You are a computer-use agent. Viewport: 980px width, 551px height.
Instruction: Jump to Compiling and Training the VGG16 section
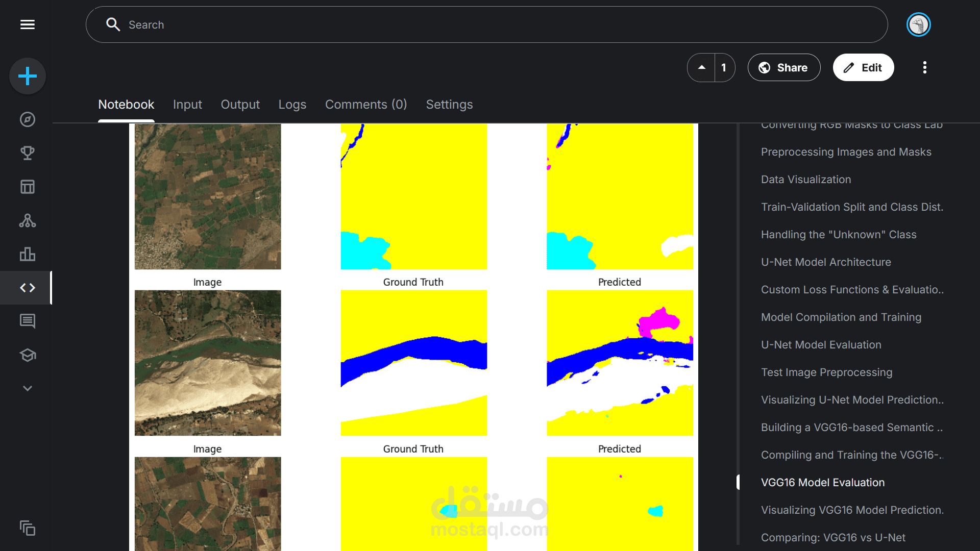point(852,455)
